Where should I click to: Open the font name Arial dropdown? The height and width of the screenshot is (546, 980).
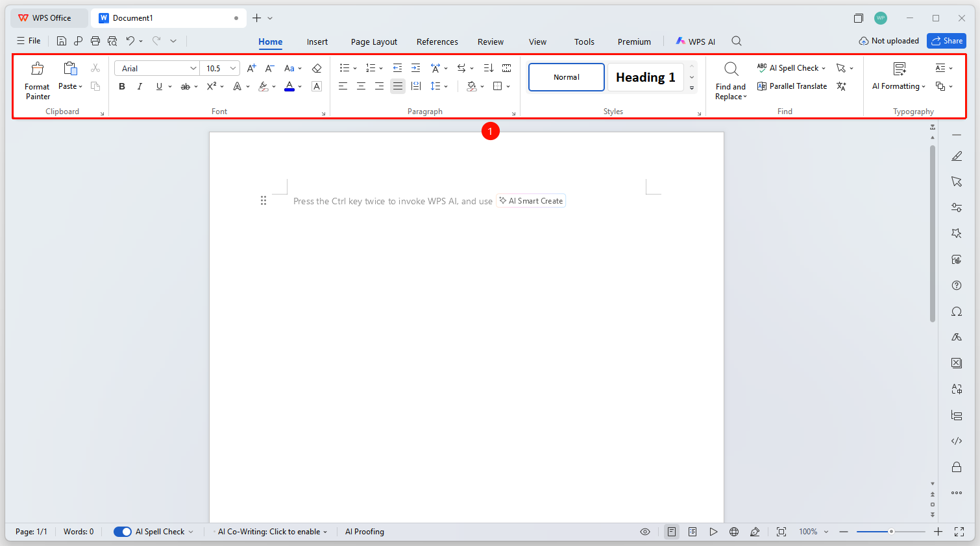[193, 68]
